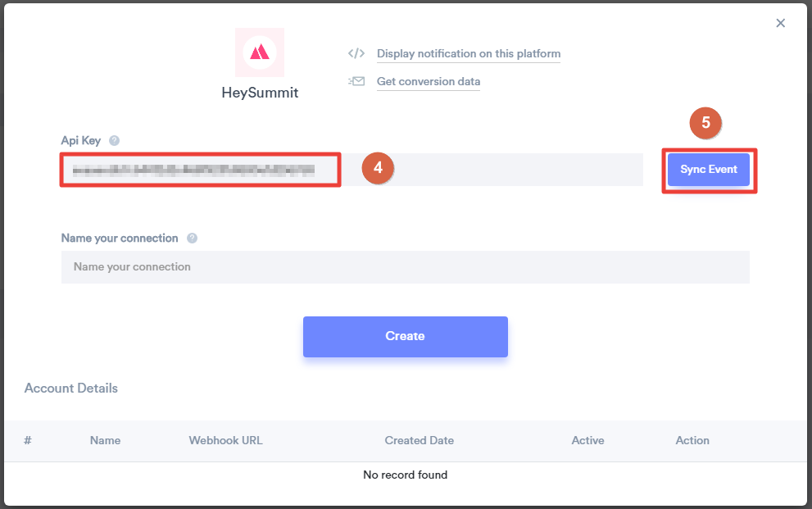Open the Get conversion data link

point(429,81)
